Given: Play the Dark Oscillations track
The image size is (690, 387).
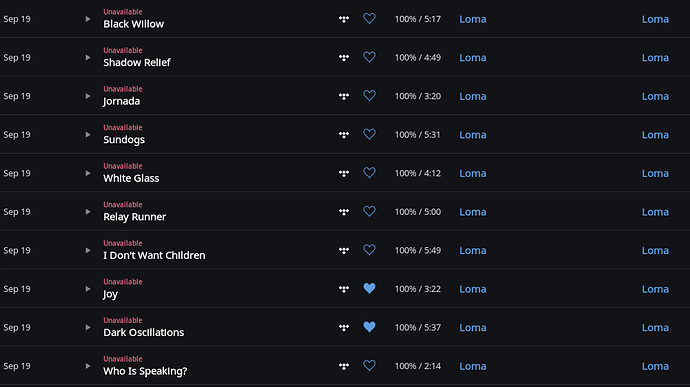Looking at the screenshot, I should (88, 328).
